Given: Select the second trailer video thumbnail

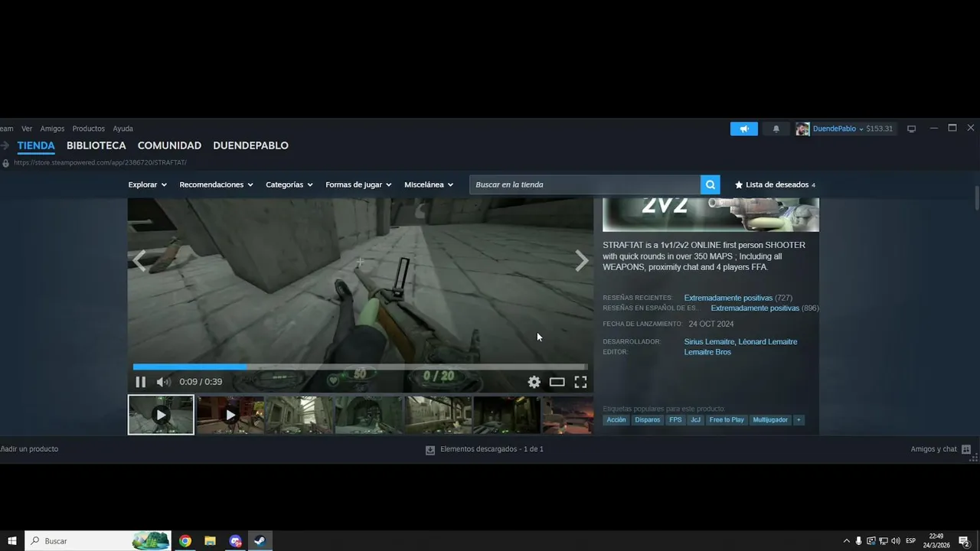Looking at the screenshot, I should (x=230, y=415).
